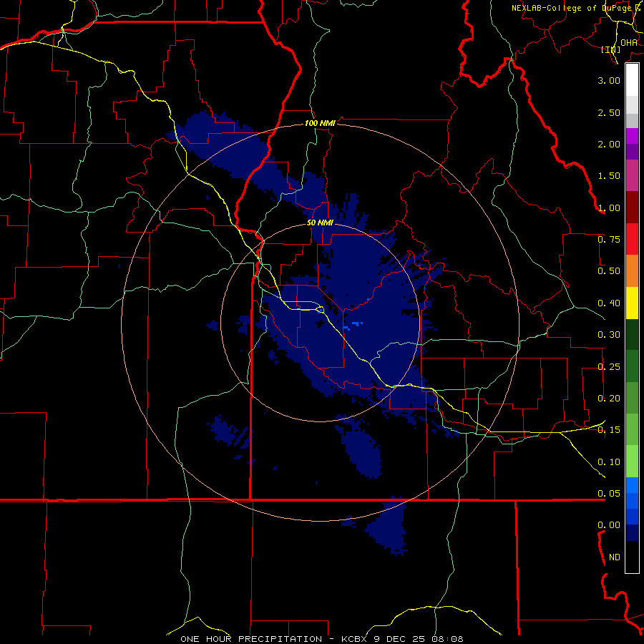This screenshot has width=644, height=644.
Task: Click the OHA product label
Action: 629,42
